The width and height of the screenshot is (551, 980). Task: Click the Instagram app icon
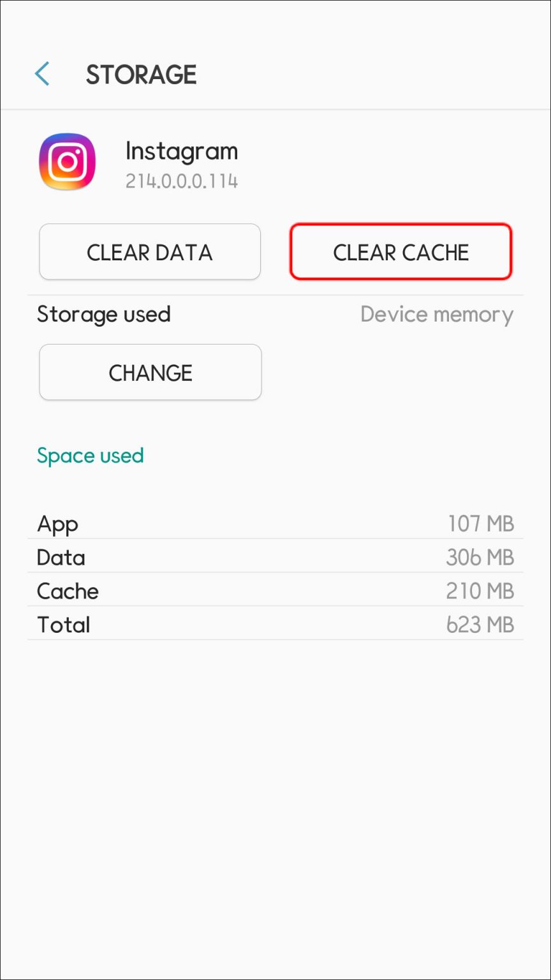(68, 161)
